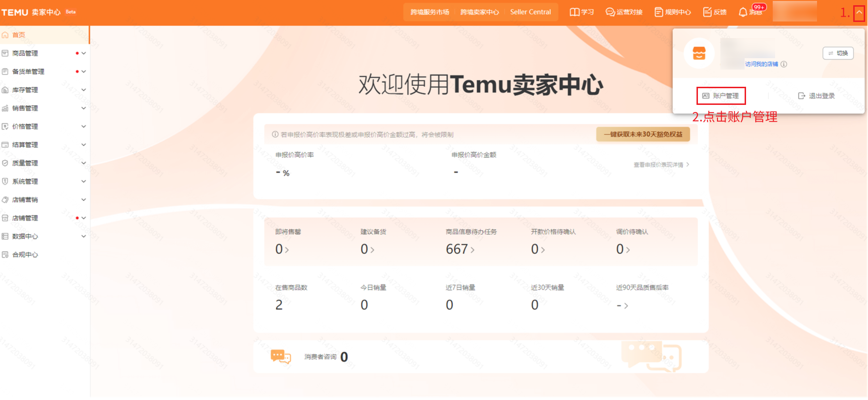Click 一键获取未来30天豁免权益 button

[643, 134]
